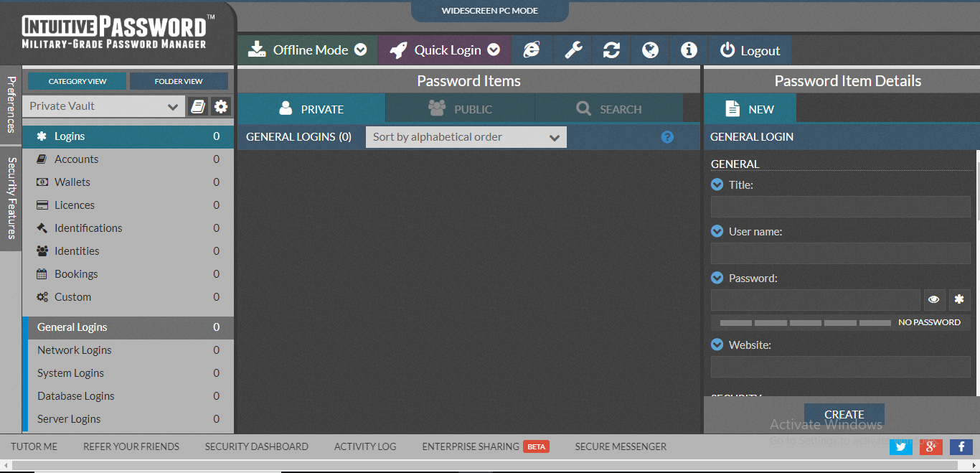Open the Facebook share icon
Image resolution: width=980 pixels, height=473 pixels.
pos(961,446)
